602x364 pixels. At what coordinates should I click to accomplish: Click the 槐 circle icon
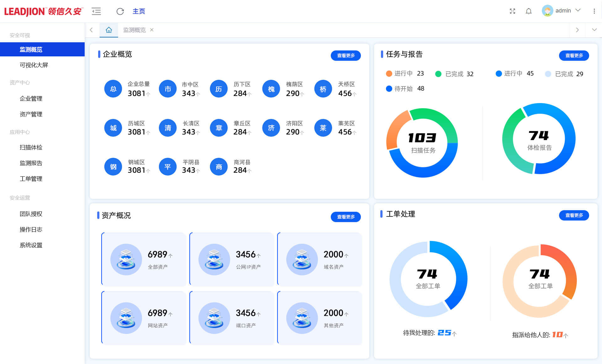point(271,89)
